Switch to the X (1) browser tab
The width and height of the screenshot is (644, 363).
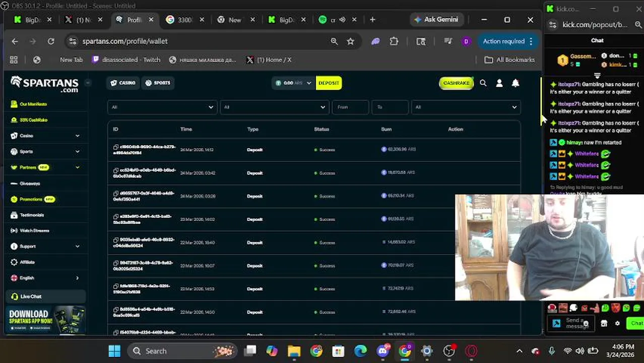tap(83, 20)
